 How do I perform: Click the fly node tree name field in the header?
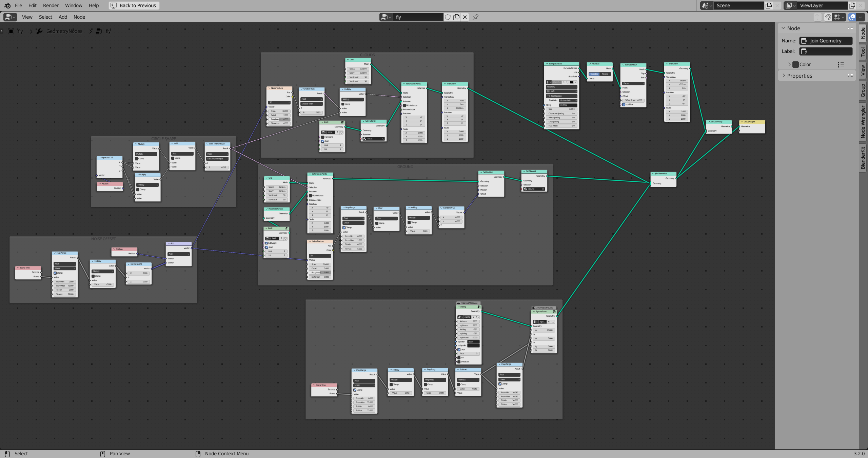click(x=418, y=17)
